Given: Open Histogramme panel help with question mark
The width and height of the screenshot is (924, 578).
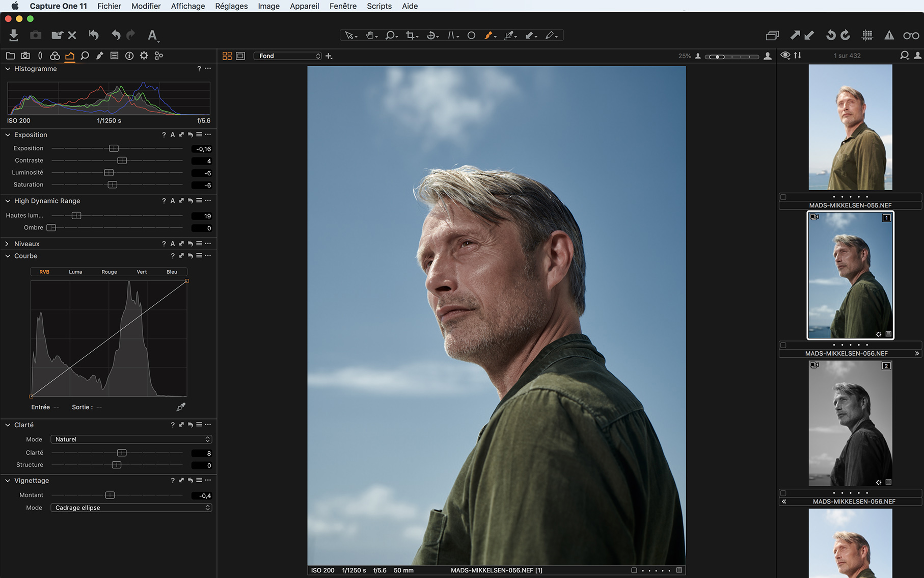Looking at the screenshot, I should pos(198,68).
